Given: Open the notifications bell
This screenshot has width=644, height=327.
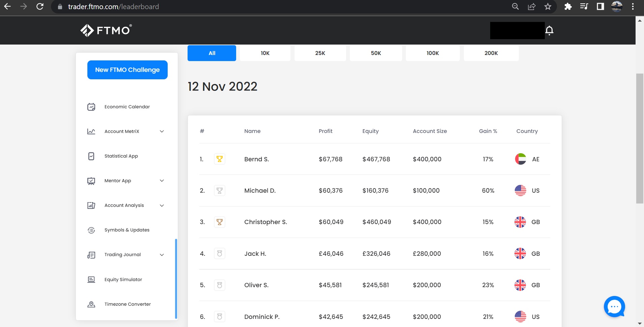Looking at the screenshot, I should (549, 31).
